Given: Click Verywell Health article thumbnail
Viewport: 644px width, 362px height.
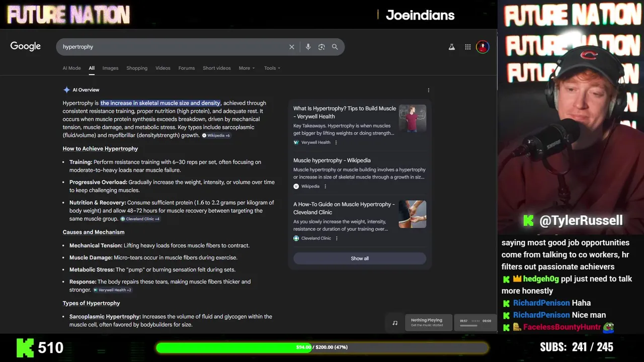Looking at the screenshot, I should coord(413,118).
